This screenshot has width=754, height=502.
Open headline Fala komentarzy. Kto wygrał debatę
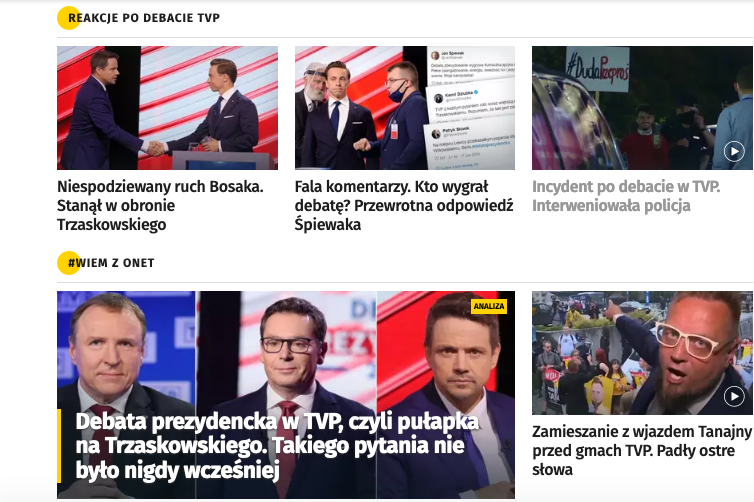click(404, 205)
